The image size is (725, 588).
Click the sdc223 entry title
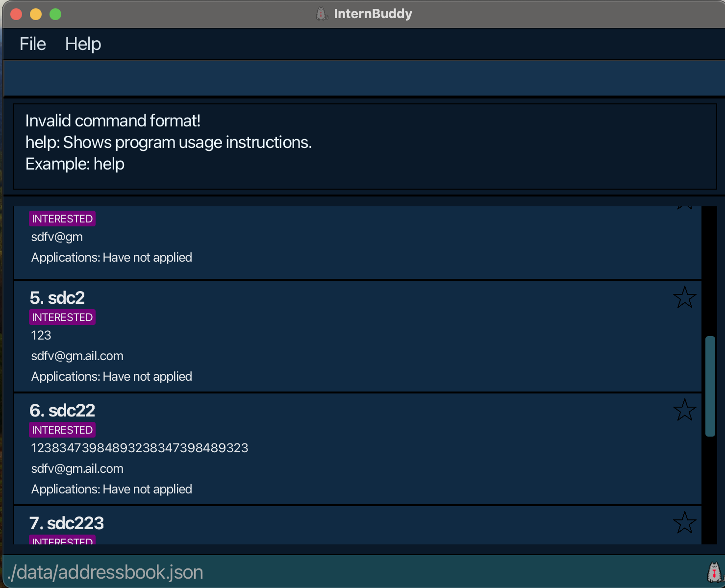67,523
